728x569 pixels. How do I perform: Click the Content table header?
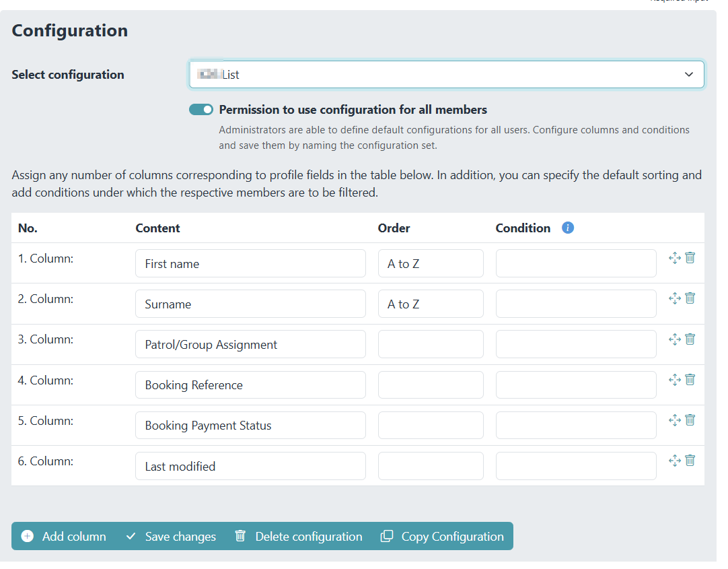coord(157,228)
